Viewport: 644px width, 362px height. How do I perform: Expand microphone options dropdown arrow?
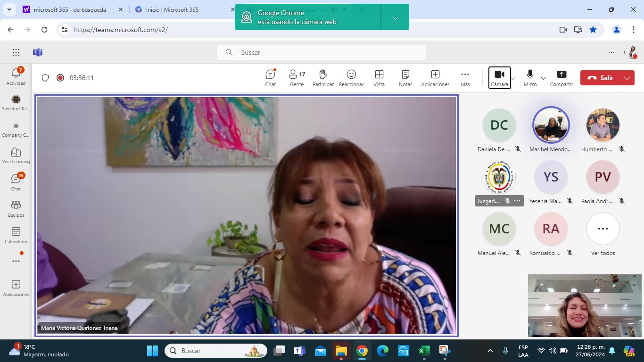544,78
